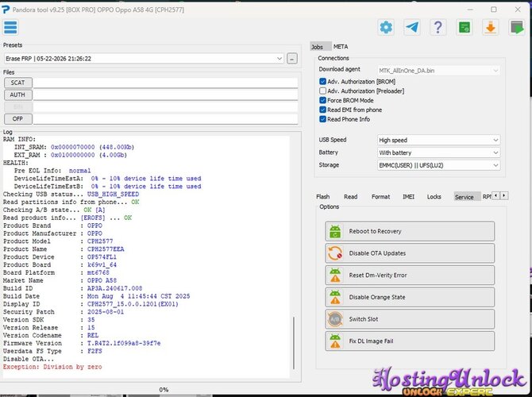The height and width of the screenshot is (397, 532).
Task: Enable Adv. Authorization [Preloader] checkbox
Action: pyautogui.click(x=322, y=91)
